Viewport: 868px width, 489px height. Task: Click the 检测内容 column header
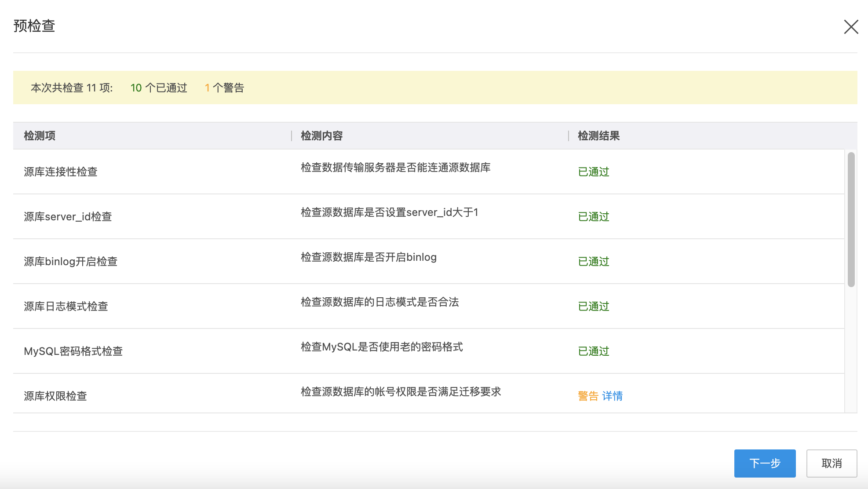[x=321, y=136]
